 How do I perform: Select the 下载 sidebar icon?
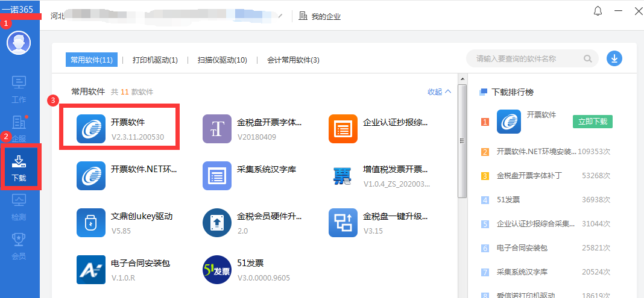[19, 167]
